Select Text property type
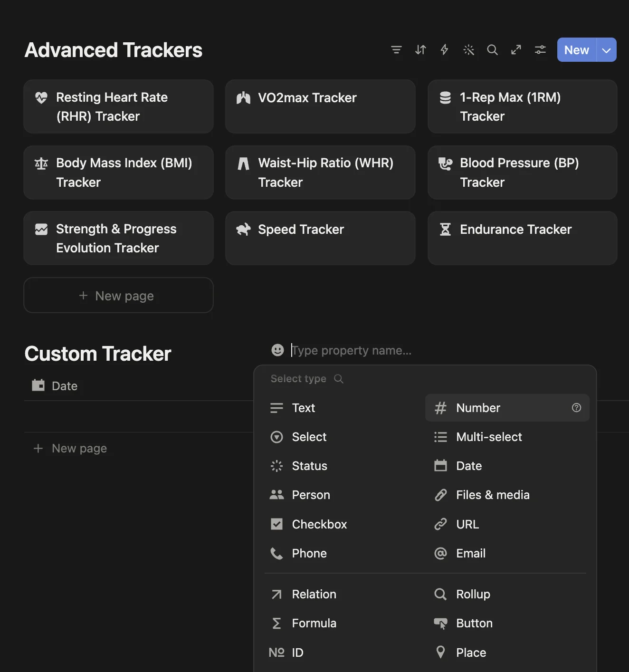This screenshot has height=672, width=629. [344, 408]
